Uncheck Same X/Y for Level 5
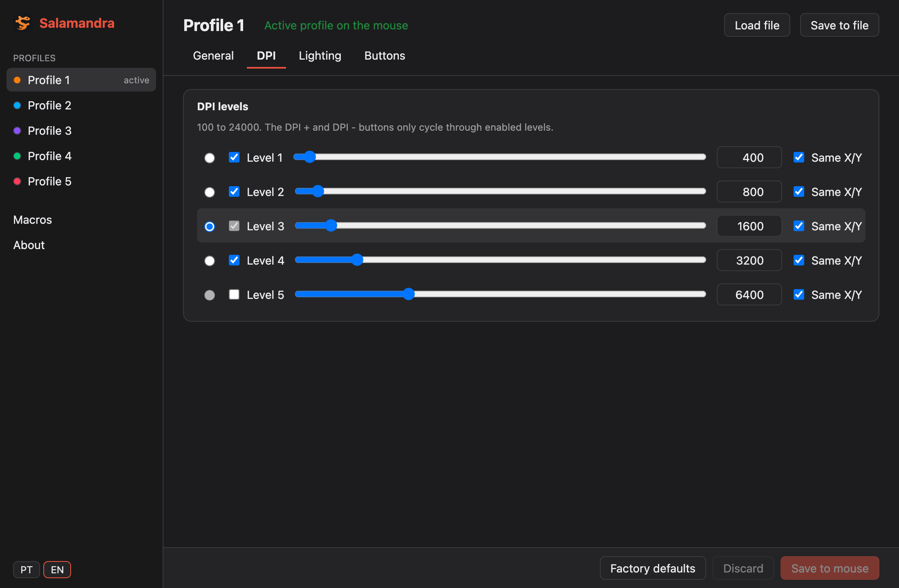899x588 pixels. 799,294
